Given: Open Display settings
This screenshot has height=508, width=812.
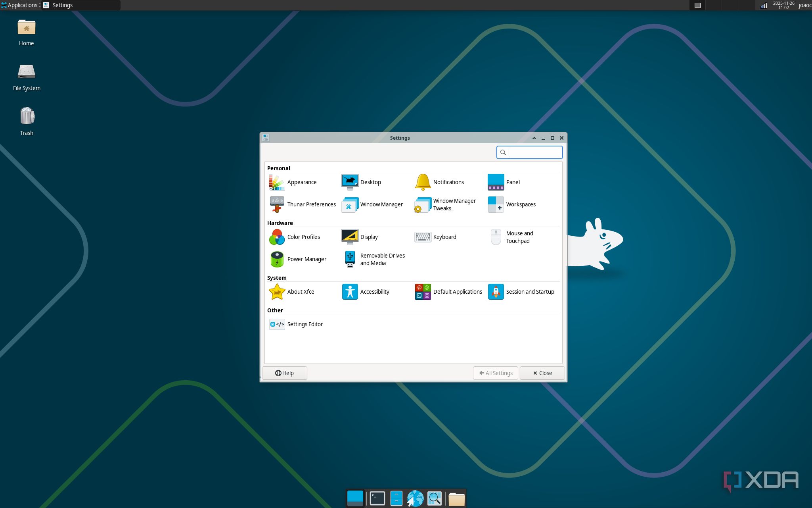Looking at the screenshot, I should [x=360, y=237].
